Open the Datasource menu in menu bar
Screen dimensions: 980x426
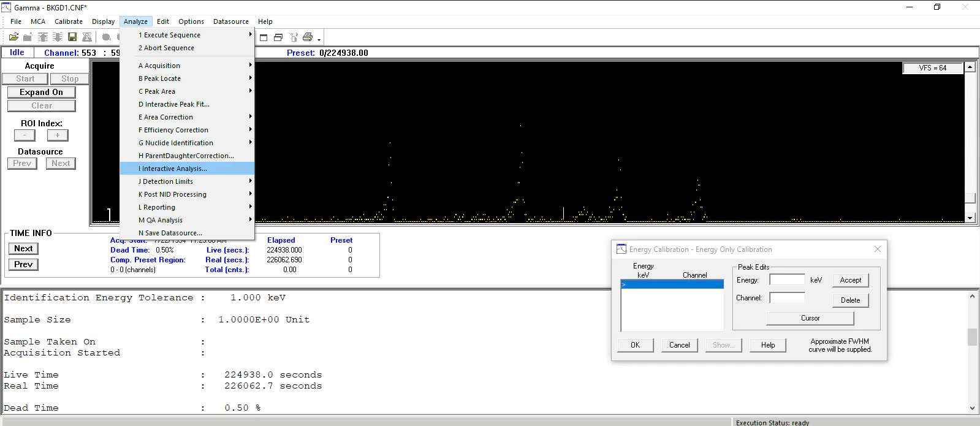(231, 21)
